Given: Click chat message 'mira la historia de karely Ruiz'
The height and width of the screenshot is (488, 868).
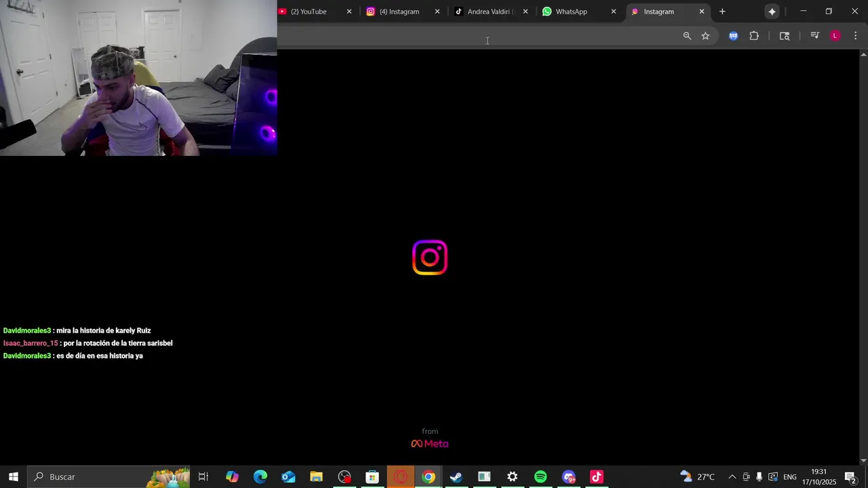Looking at the screenshot, I should (x=104, y=331).
